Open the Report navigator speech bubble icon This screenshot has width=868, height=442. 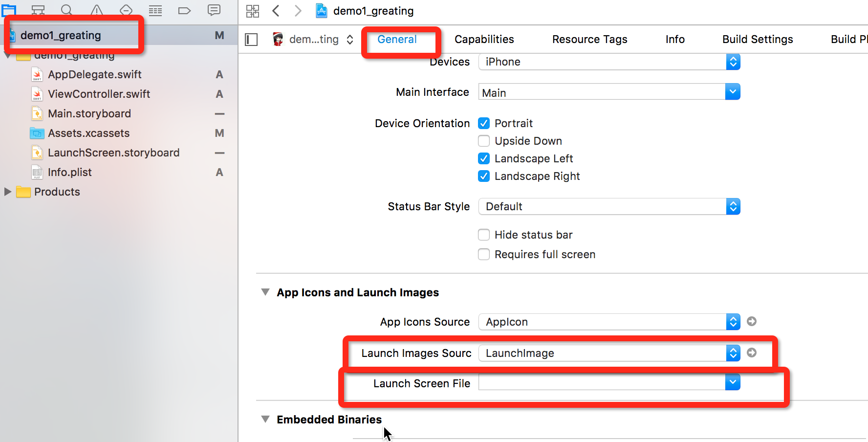[x=214, y=10]
